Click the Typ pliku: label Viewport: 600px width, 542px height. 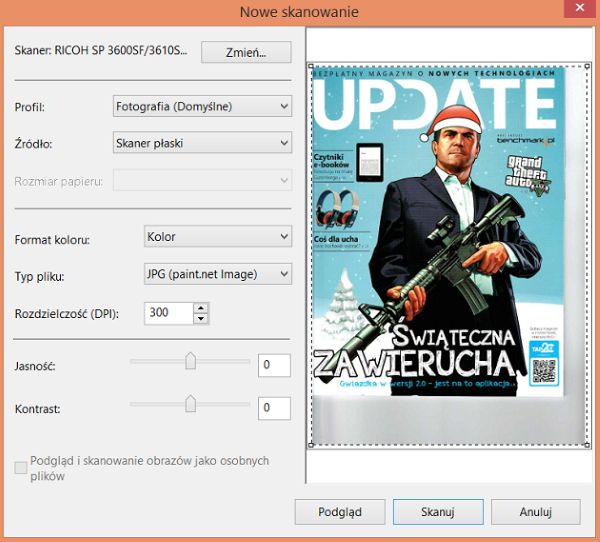(x=39, y=276)
